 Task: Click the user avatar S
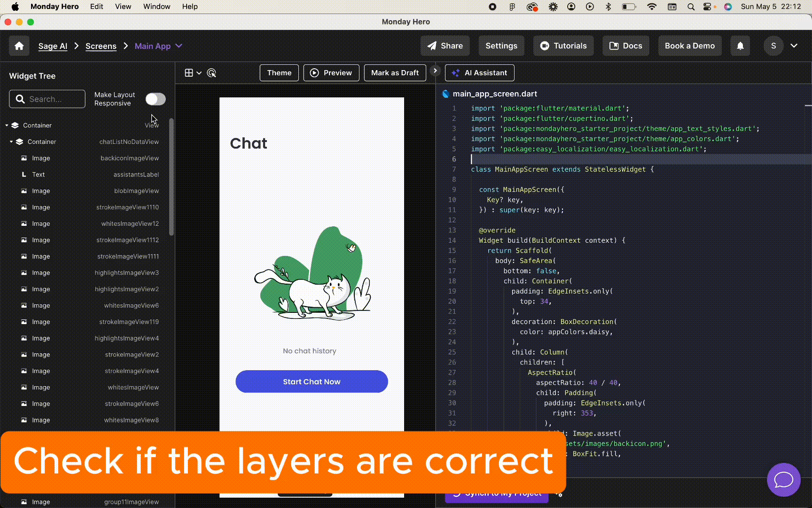pyautogui.click(x=773, y=46)
